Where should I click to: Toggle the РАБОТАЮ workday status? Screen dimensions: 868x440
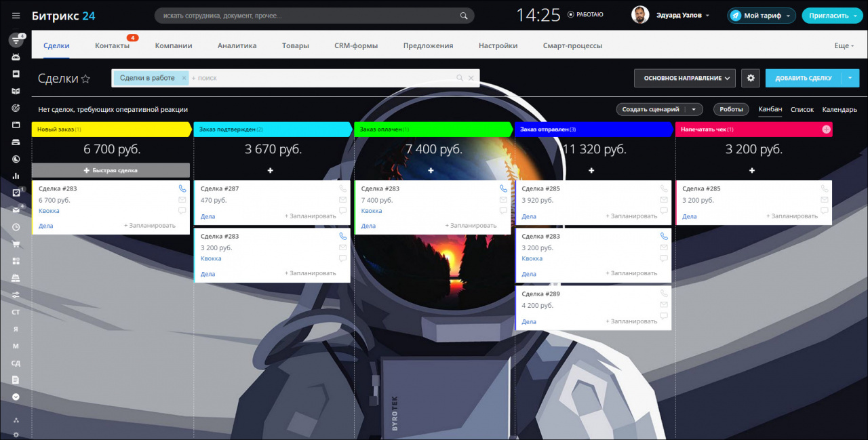[x=585, y=14]
